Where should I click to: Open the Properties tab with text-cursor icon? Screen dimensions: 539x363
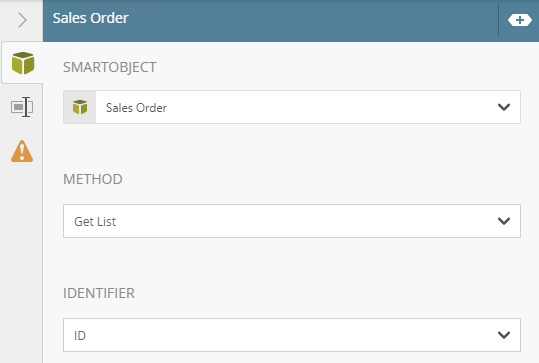click(22, 107)
